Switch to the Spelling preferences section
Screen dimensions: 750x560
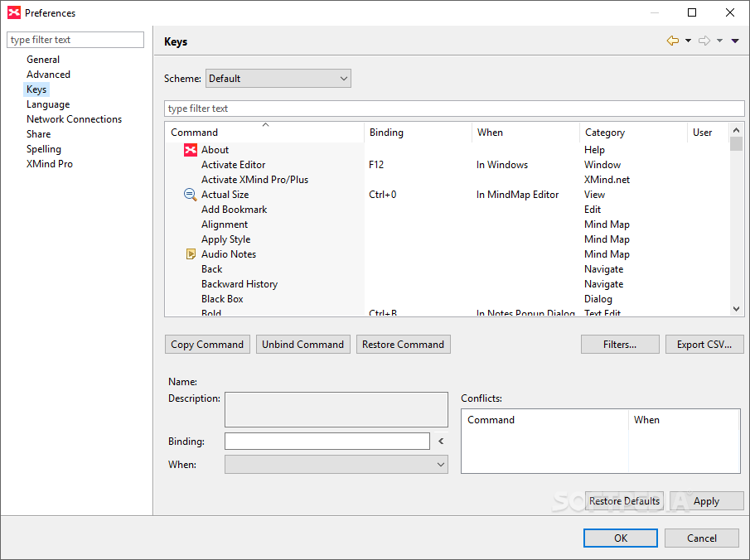click(x=43, y=148)
